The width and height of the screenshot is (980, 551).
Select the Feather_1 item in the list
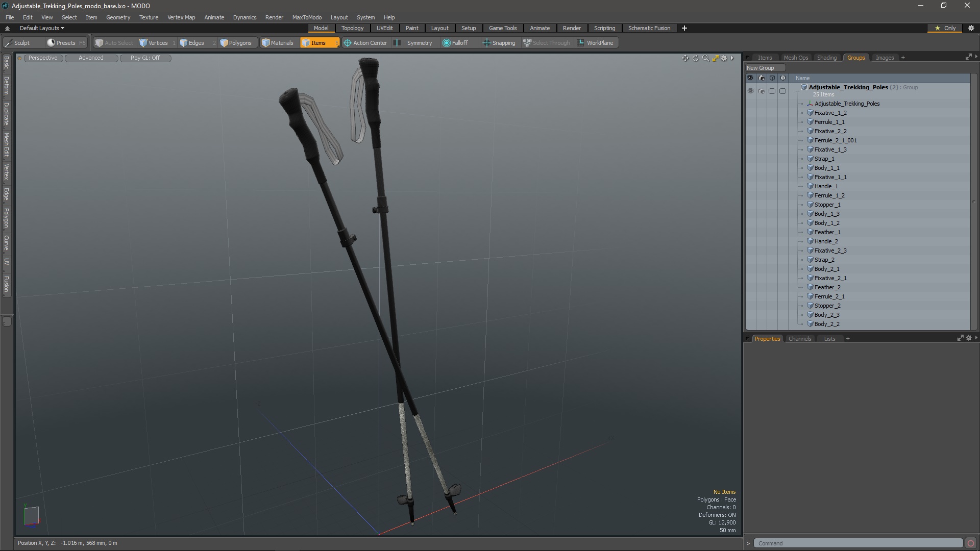(827, 232)
